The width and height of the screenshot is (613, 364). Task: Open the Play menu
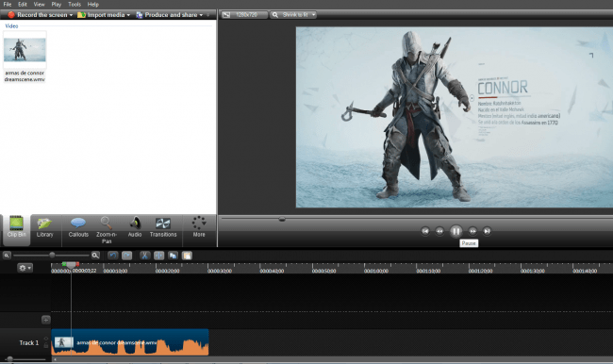[57, 5]
